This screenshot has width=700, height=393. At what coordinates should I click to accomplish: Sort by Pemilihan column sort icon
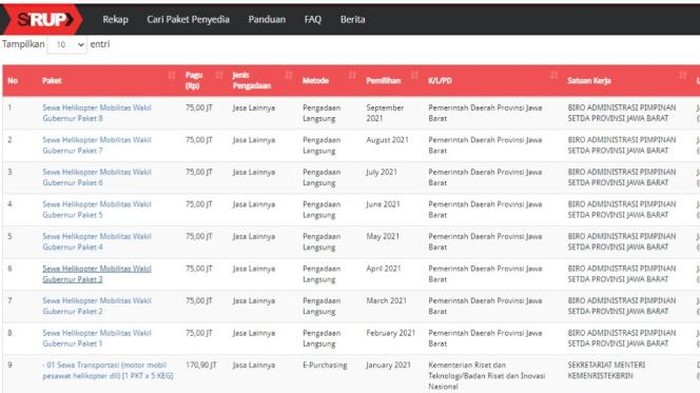click(414, 75)
